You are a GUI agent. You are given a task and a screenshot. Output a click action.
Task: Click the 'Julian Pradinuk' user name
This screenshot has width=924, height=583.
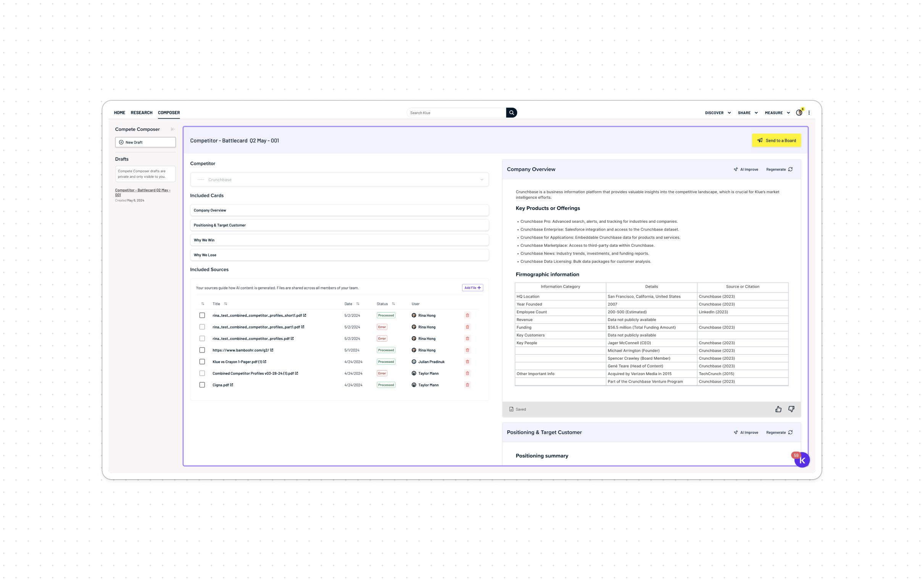[431, 362]
